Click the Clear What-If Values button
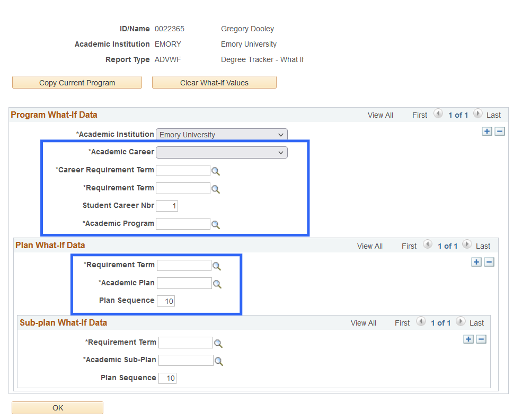Image resolution: width=522 pixels, height=420 pixels. [x=214, y=83]
